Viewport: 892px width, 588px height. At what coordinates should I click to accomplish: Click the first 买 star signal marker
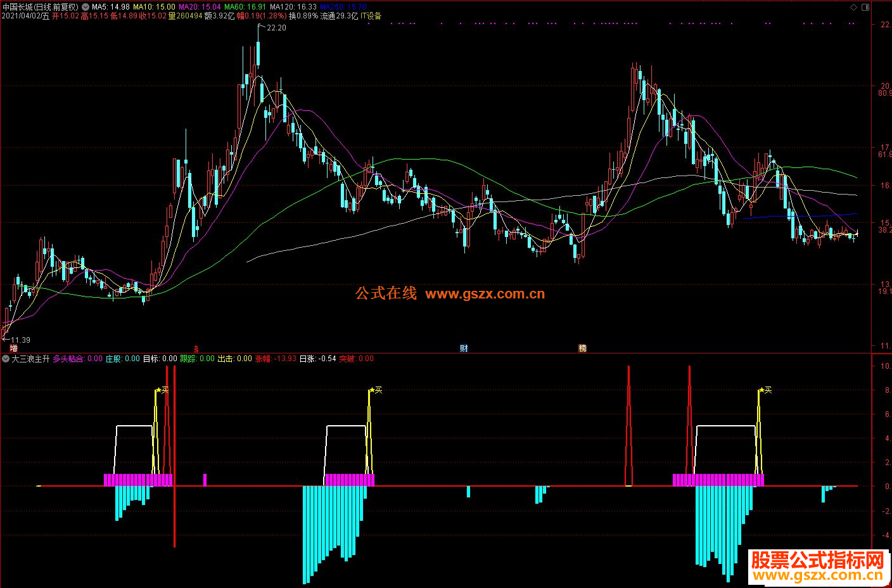[x=163, y=390]
